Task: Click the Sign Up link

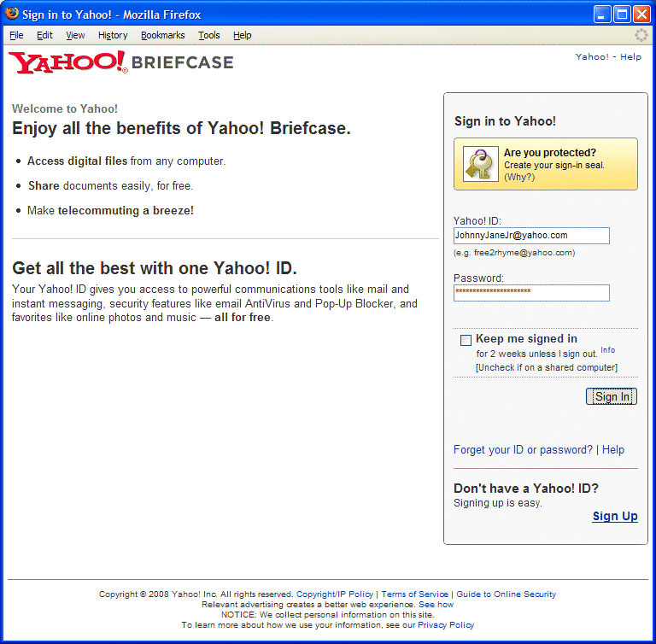Action: click(x=615, y=516)
